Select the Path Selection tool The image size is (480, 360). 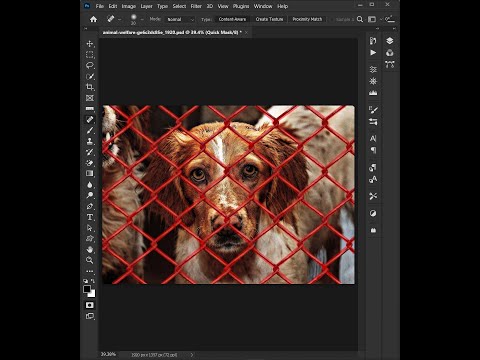point(90,228)
